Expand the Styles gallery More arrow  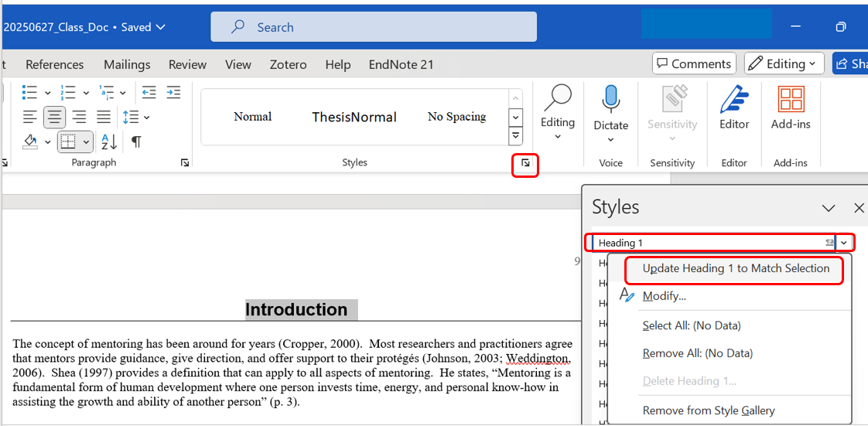click(515, 136)
